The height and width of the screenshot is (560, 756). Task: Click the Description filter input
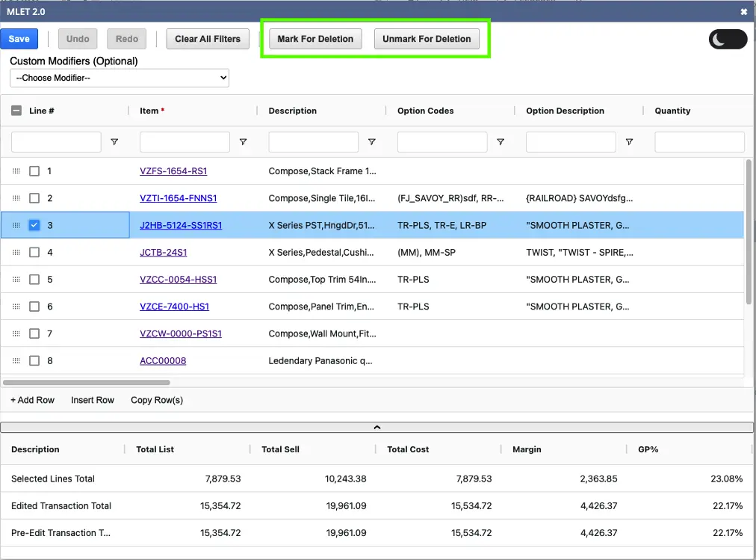(314, 142)
